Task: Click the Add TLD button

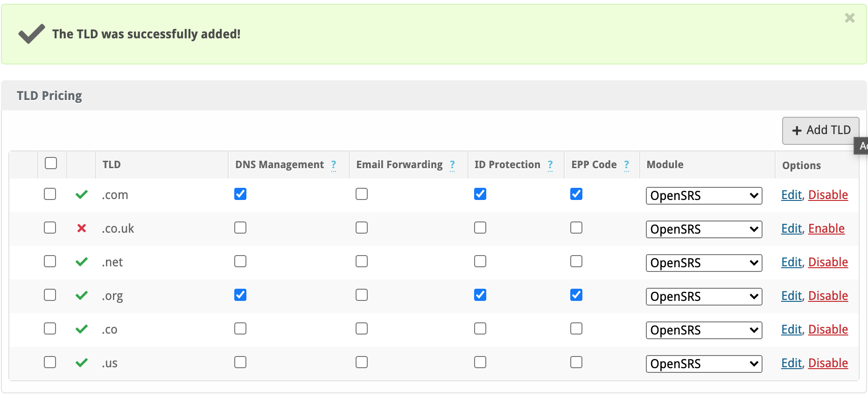Action: coord(820,130)
